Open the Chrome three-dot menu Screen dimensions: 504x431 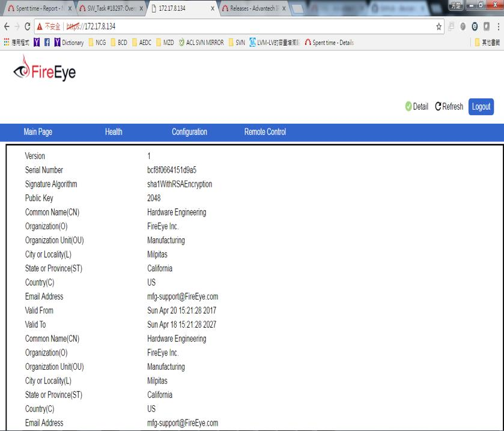tap(498, 26)
